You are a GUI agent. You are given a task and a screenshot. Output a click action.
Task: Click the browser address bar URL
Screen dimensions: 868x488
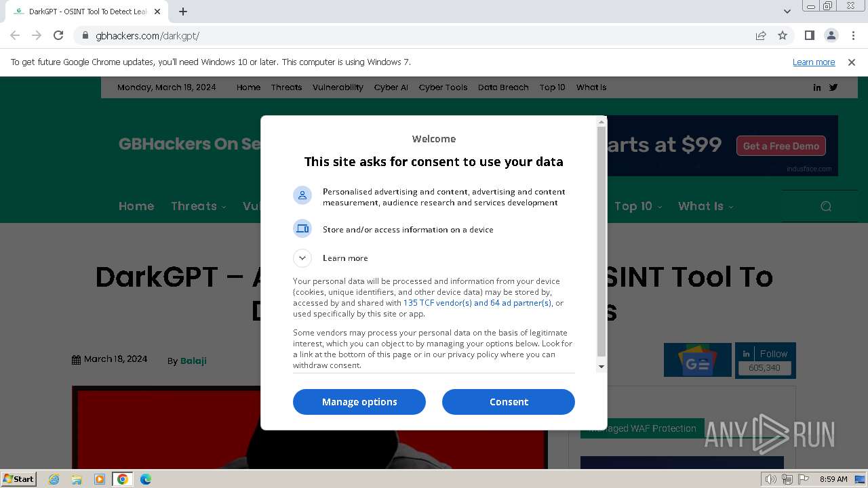click(147, 35)
